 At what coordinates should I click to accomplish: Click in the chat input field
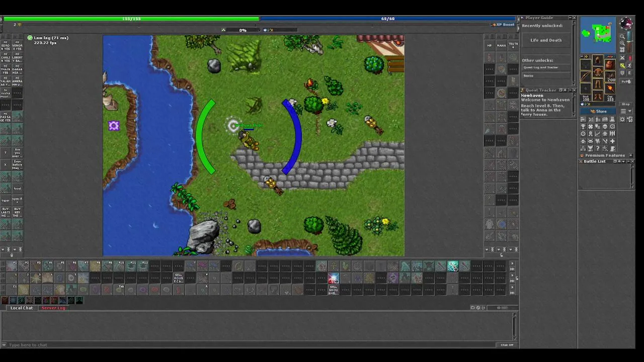(x=252, y=345)
